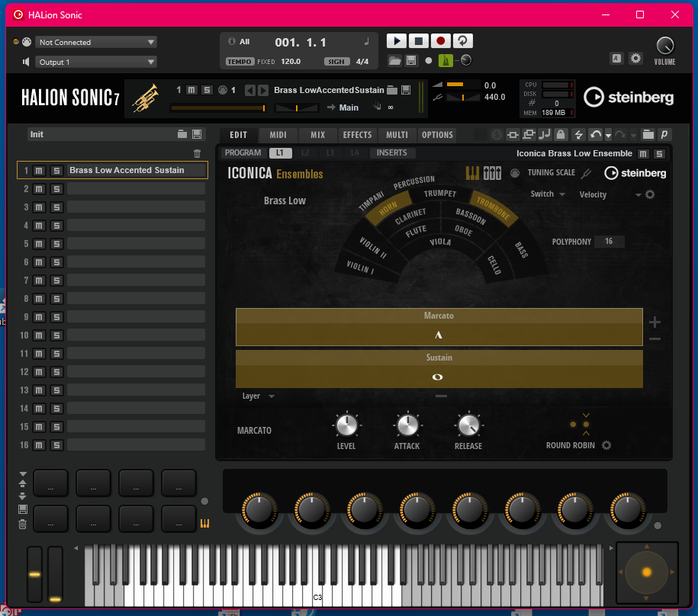Solo Iconica Brass Low Ensemble layer
This screenshot has height=616, width=698.
click(659, 154)
